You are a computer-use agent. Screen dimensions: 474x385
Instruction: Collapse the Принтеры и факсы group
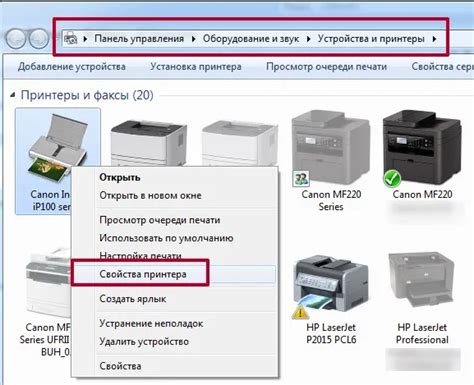coord(13,95)
